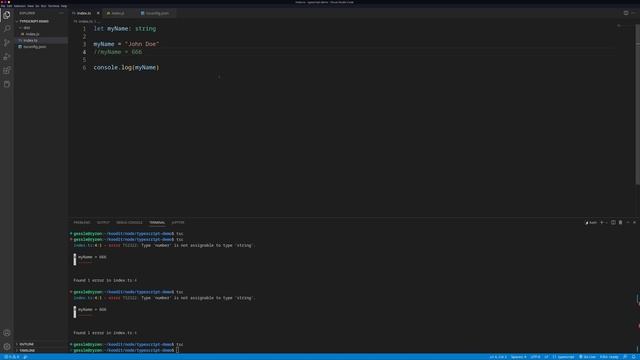This screenshot has height=360, width=640.
Task: Open the Explorer view in the activity bar
Action: point(7,15)
